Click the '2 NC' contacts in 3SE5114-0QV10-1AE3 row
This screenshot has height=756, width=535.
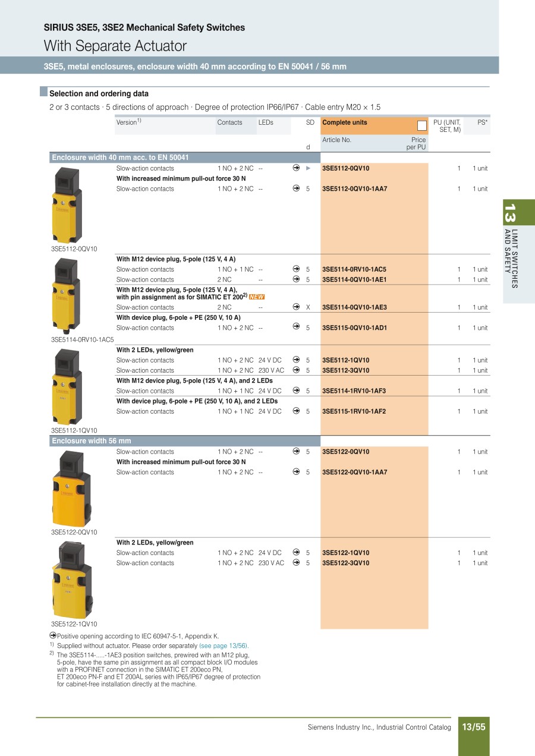(x=225, y=307)
